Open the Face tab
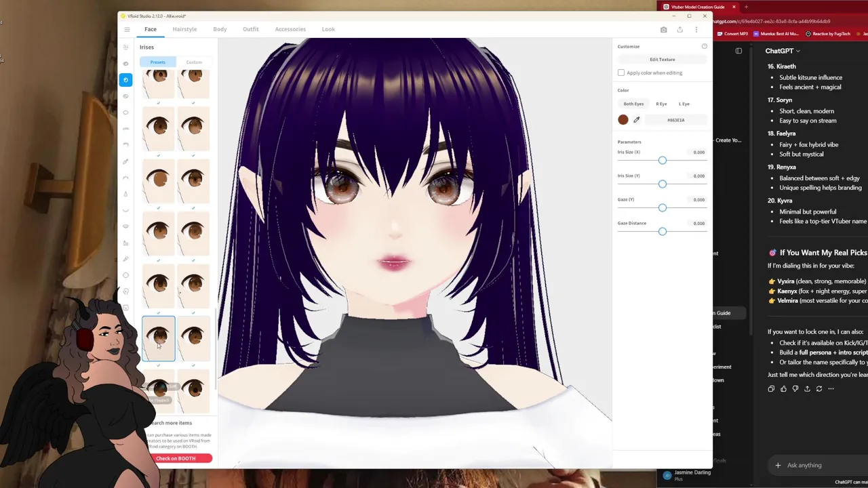The width and height of the screenshot is (868, 488). pos(151,29)
